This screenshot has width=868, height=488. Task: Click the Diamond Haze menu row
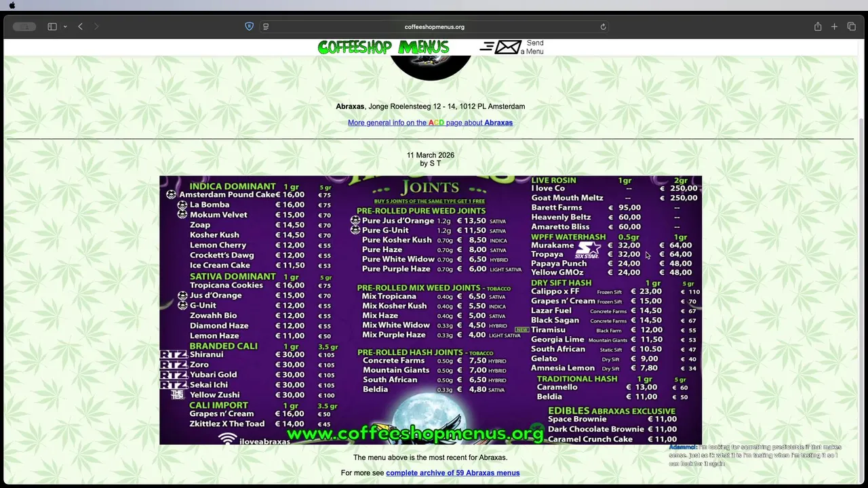tap(260, 326)
